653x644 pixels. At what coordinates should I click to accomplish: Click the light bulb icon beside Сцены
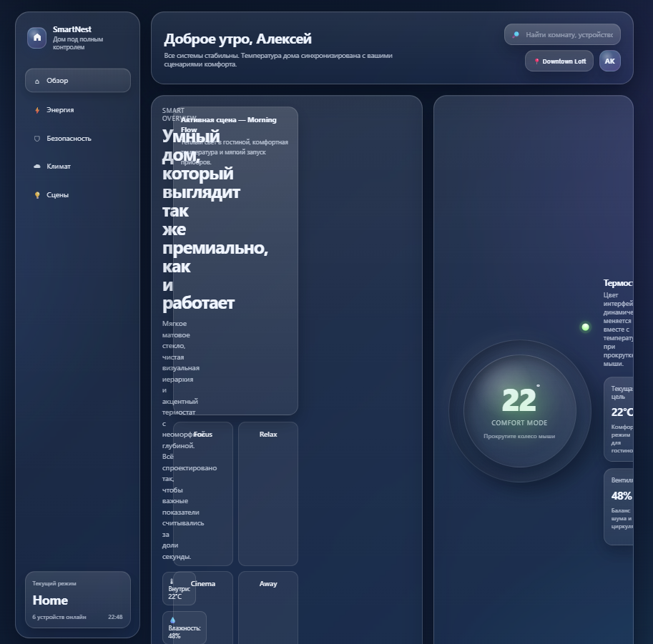(37, 195)
